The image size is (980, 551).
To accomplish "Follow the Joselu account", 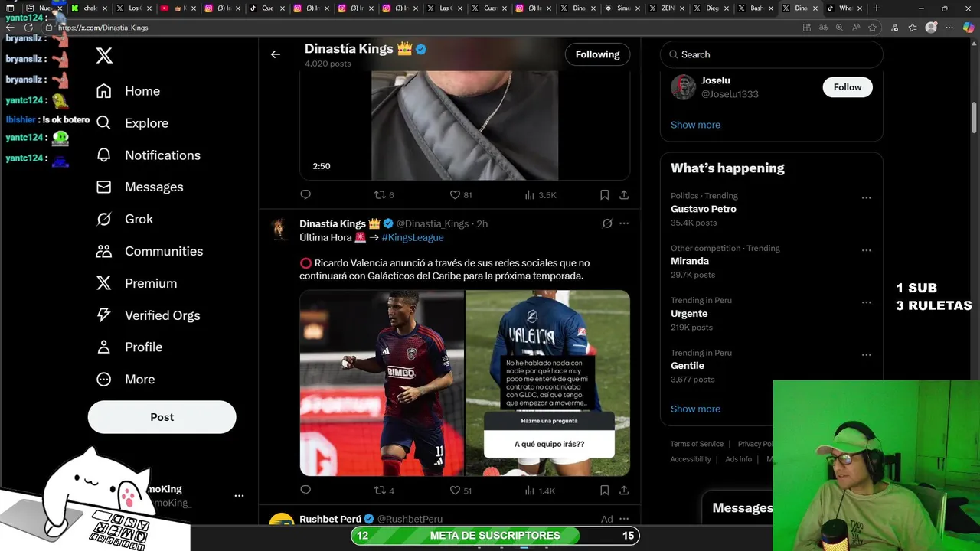I will tap(848, 87).
